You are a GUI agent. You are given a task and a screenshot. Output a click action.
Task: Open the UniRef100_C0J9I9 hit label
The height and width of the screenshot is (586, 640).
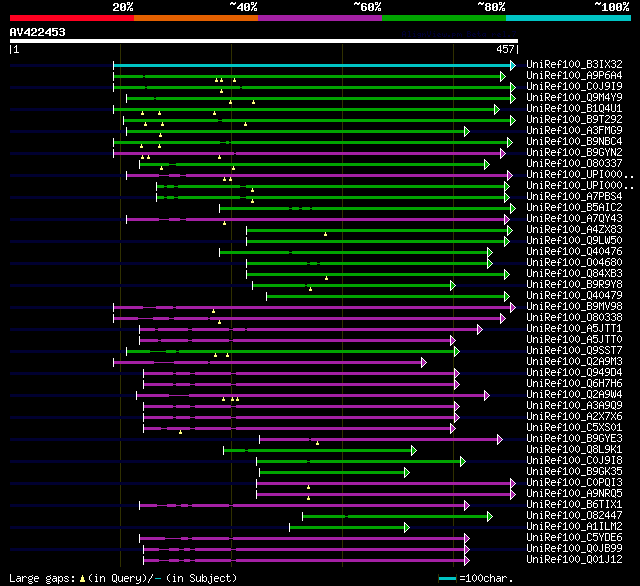tap(574, 86)
